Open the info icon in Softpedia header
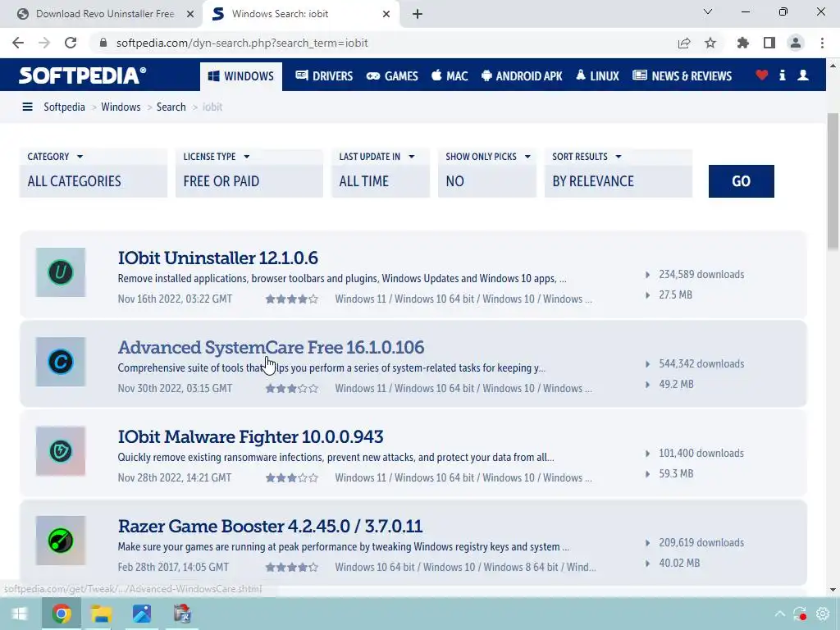Image resolution: width=840 pixels, height=630 pixels. point(782,75)
